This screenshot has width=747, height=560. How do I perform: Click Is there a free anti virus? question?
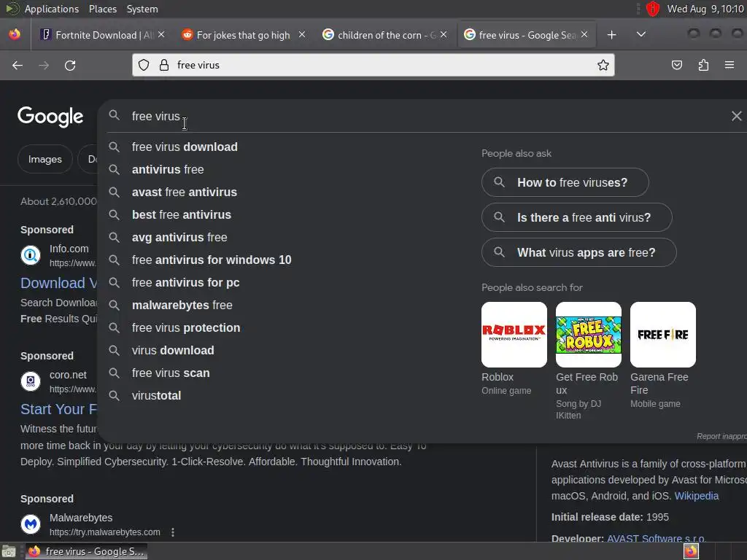point(577,217)
